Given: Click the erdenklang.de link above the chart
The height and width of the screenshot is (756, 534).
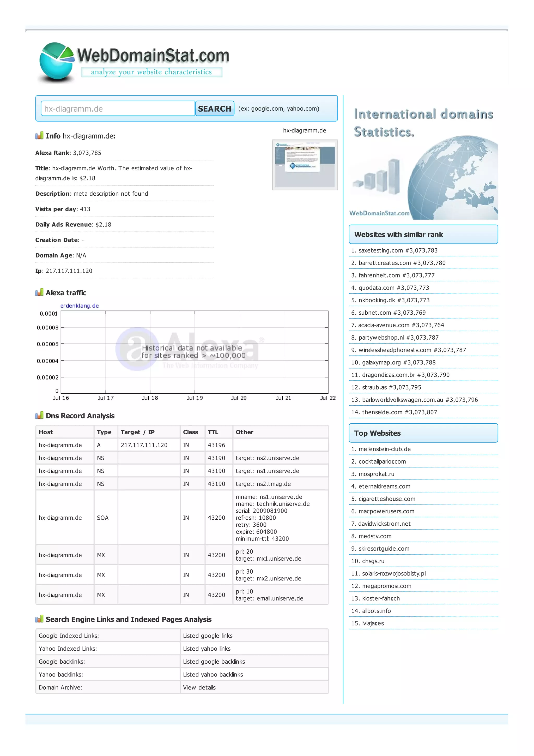Looking at the screenshot, I should point(79,305).
